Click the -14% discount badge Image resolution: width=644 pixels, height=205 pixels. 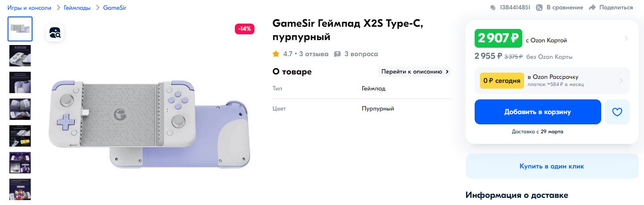click(245, 29)
